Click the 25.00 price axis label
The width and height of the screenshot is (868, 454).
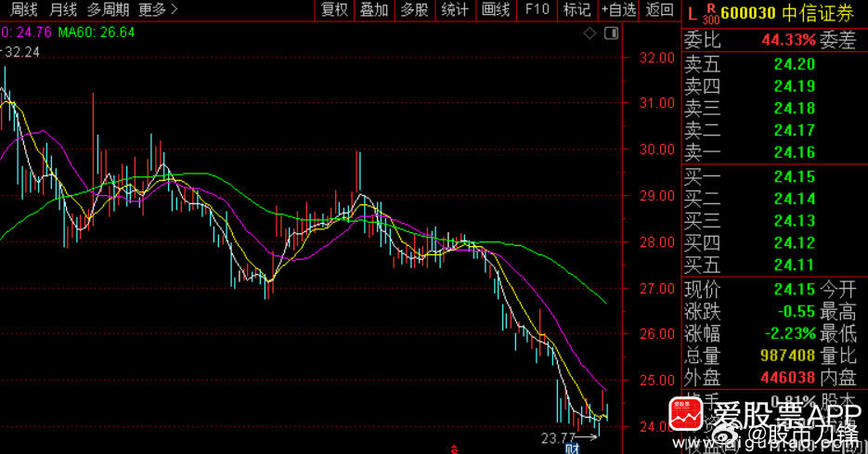pos(657,381)
